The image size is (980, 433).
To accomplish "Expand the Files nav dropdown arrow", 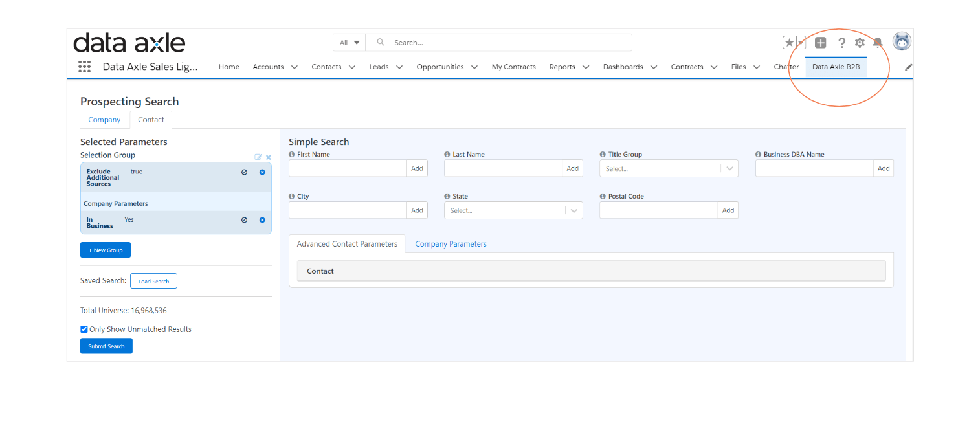I will point(757,67).
